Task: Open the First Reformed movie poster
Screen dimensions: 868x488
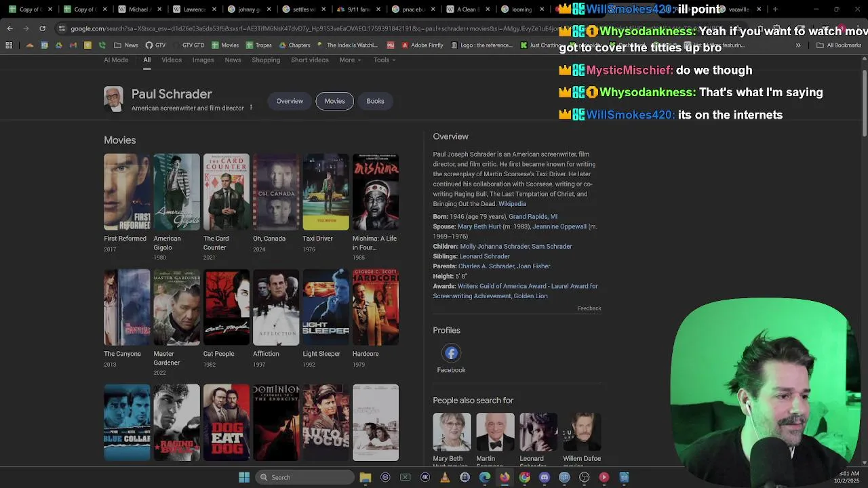Action: click(127, 192)
